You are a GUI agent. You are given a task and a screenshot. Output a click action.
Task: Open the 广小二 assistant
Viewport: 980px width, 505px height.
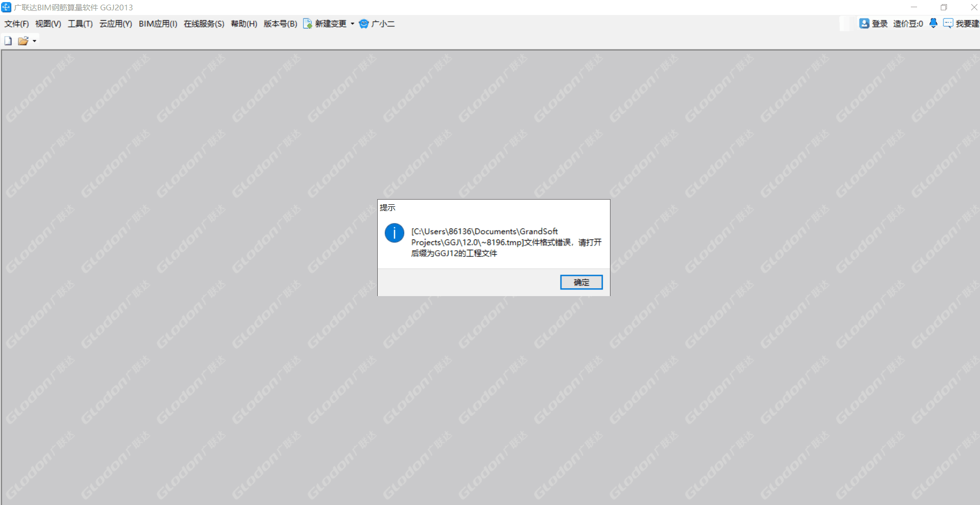[x=377, y=24]
